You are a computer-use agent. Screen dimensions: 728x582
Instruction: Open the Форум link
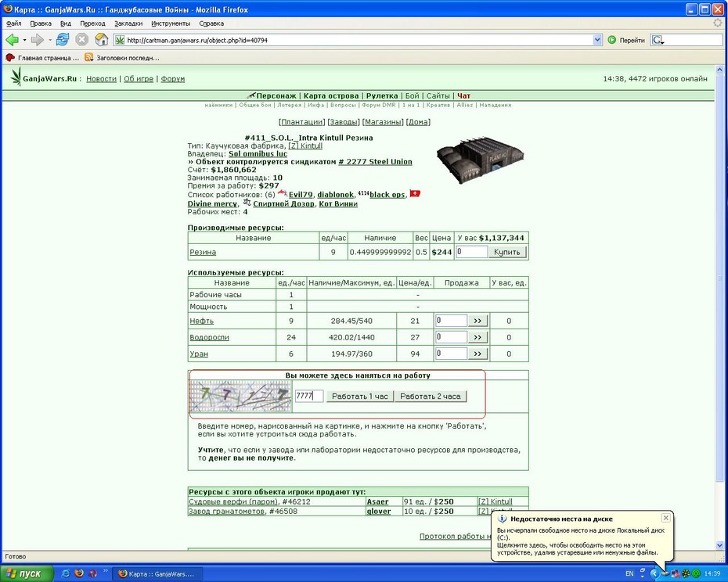[173, 79]
